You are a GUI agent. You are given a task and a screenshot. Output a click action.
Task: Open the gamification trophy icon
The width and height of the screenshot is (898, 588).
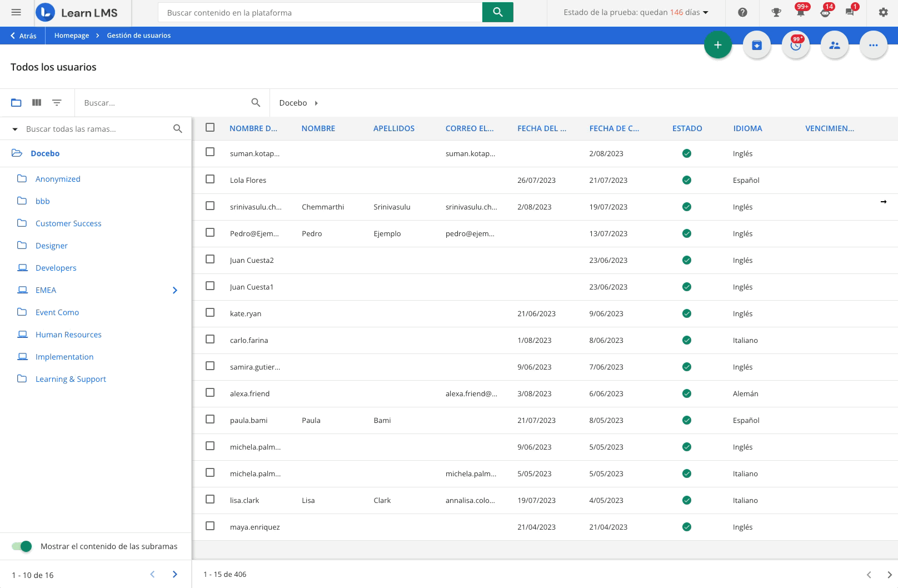click(776, 12)
